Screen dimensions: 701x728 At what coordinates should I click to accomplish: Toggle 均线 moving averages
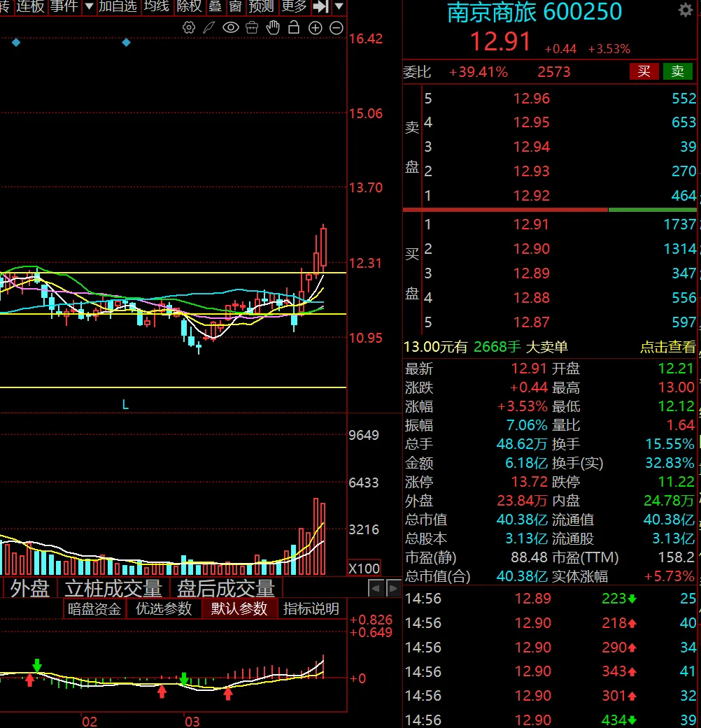point(156,6)
